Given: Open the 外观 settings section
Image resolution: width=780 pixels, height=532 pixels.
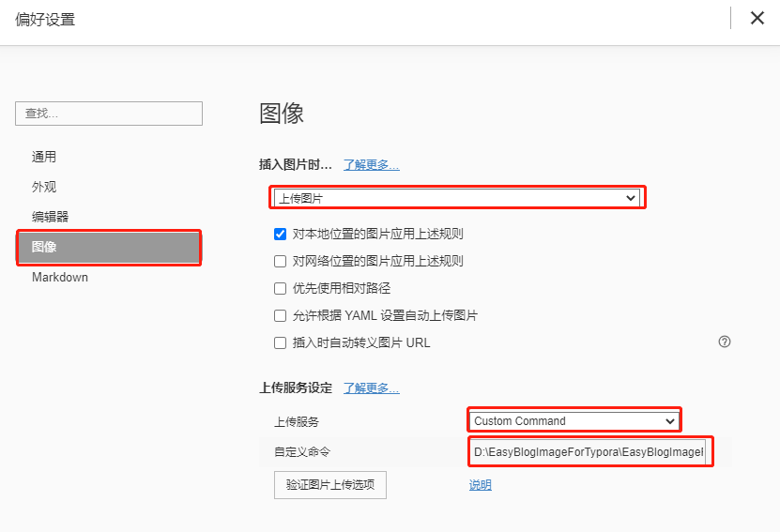Looking at the screenshot, I should tap(44, 187).
